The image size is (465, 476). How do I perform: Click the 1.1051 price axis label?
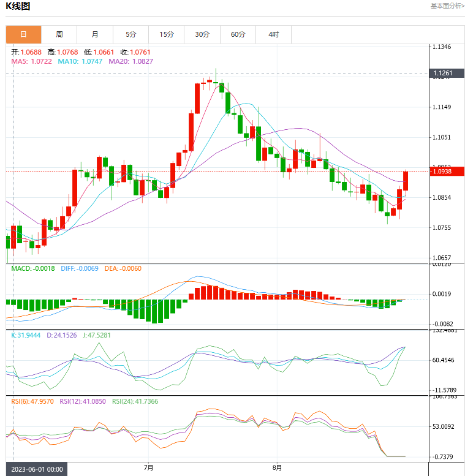click(442, 137)
